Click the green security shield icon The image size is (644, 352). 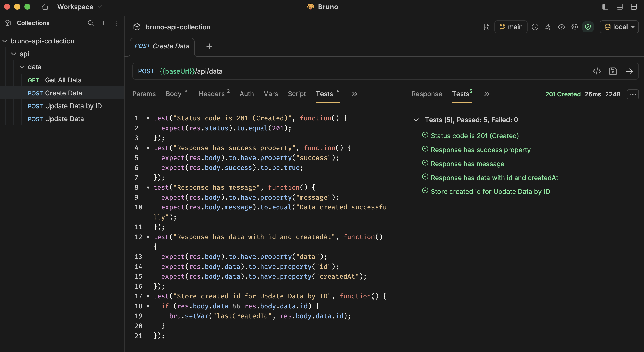coord(588,27)
